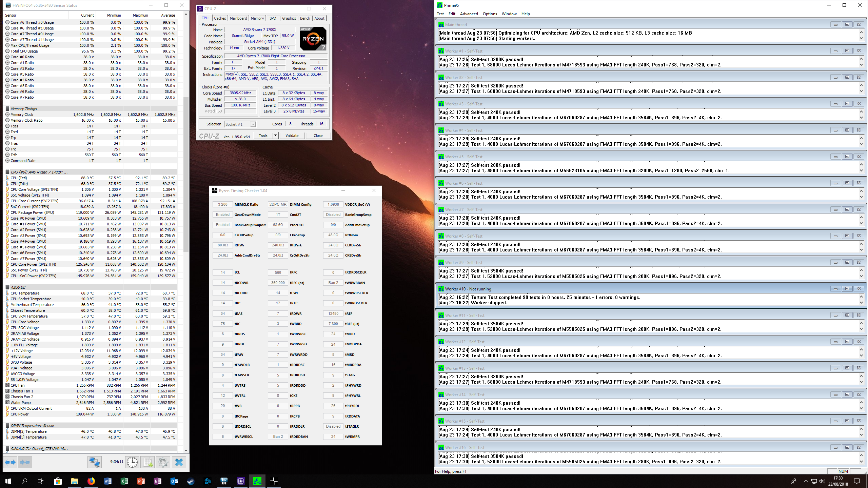
Task: Switch to HWiNFO taskbar icon
Action: click(x=224, y=481)
